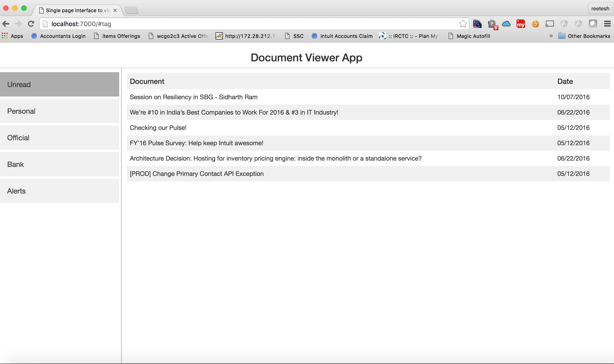Click the first grey Angular shield icon
This screenshot has height=364, width=614.
(x=564, y=24)
